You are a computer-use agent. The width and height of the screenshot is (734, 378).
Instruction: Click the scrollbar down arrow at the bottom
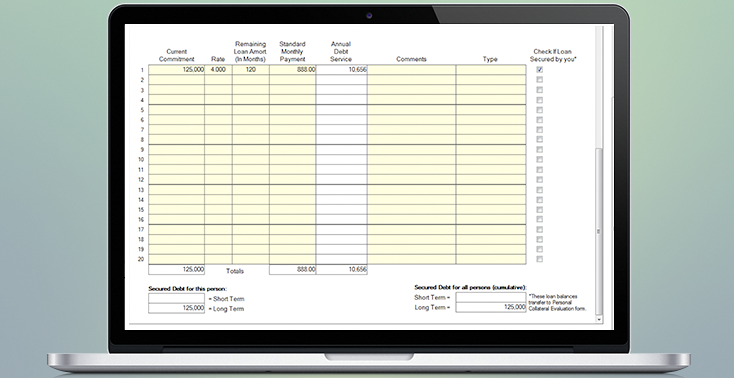click(x=598, y=319)
